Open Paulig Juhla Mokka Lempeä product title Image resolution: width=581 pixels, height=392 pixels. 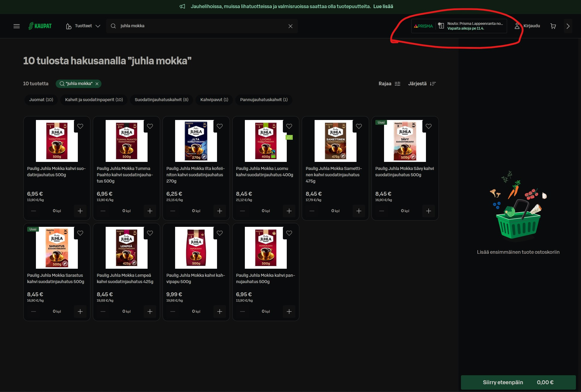click(x=125, y=279)
